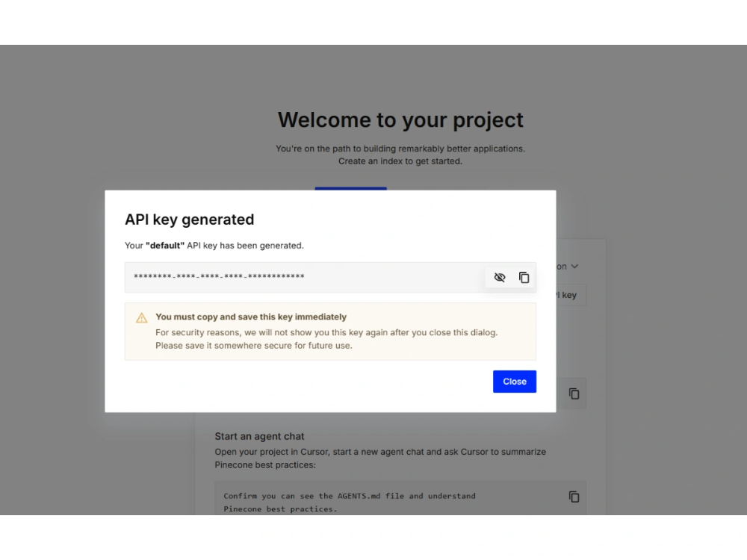747x560 pixels.
Task: Click the partially hidden 'key' button behind the dialog
Action: click(570, 295)
